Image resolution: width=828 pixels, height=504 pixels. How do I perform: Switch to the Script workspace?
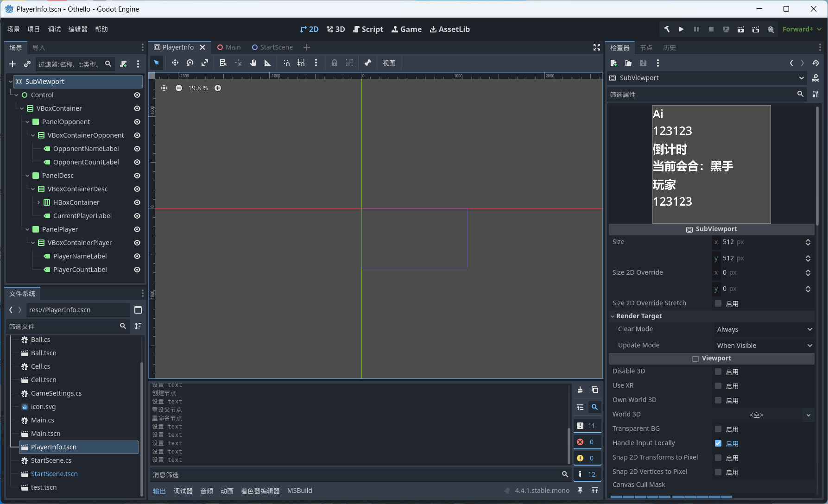pos(368,29)
